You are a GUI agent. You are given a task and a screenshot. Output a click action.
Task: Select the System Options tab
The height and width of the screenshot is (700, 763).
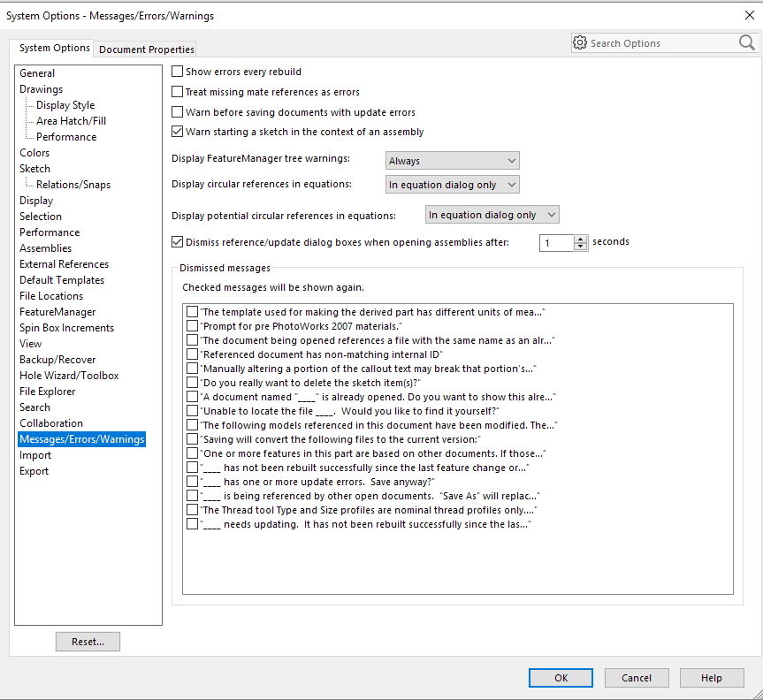click(x=55, y=49)
